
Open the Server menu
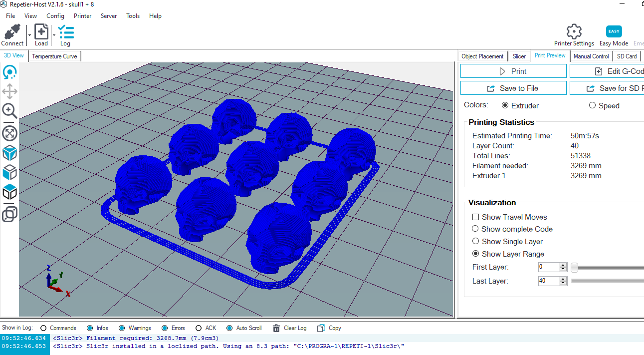coord(109,16)
